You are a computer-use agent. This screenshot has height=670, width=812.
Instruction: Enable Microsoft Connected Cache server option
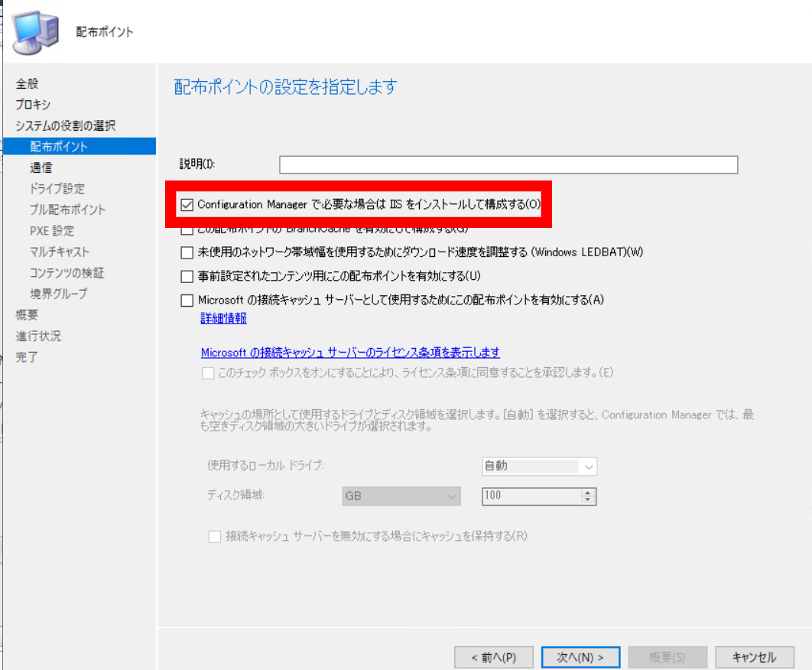point(187,300)
